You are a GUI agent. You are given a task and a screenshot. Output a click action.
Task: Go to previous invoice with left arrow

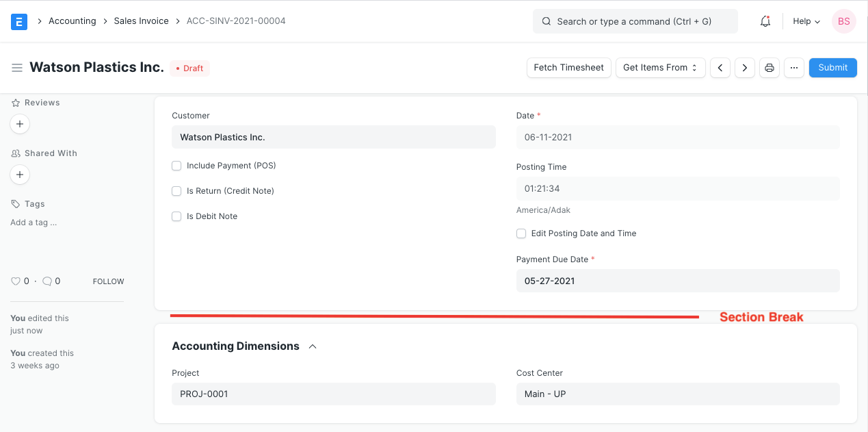720,68
